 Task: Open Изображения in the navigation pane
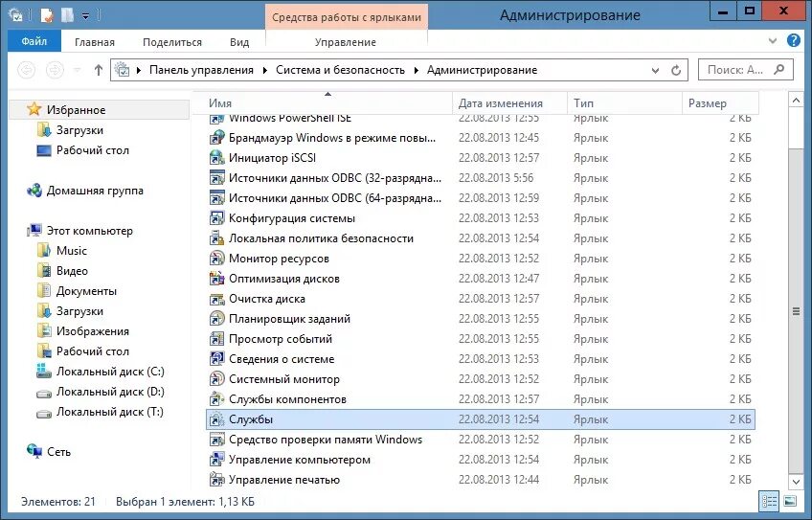click(x=93, y=331)
